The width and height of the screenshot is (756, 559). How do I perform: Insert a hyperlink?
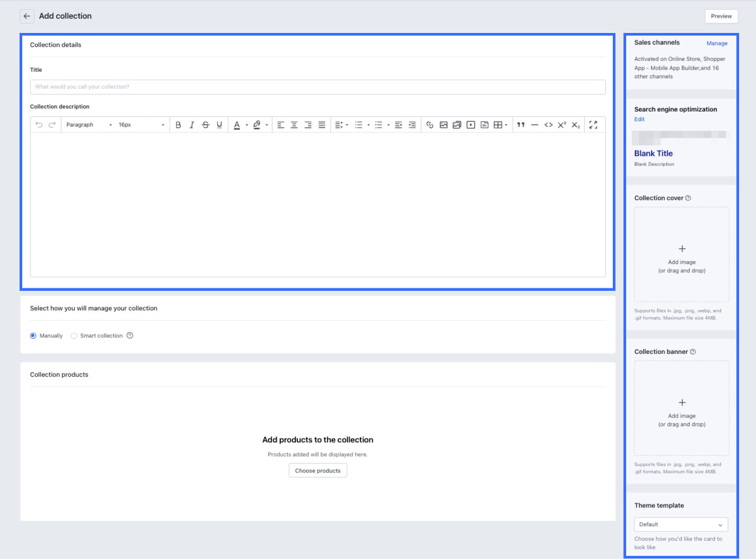click(430, 125)
